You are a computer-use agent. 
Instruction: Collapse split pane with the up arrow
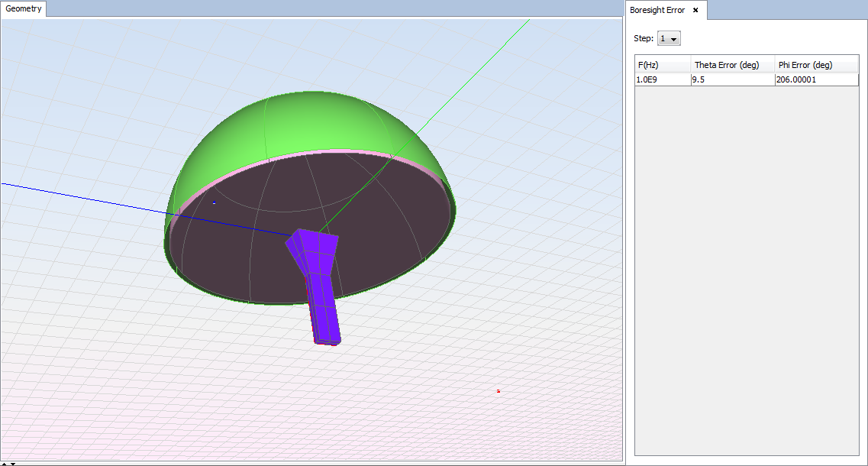(x=5, y=463)
